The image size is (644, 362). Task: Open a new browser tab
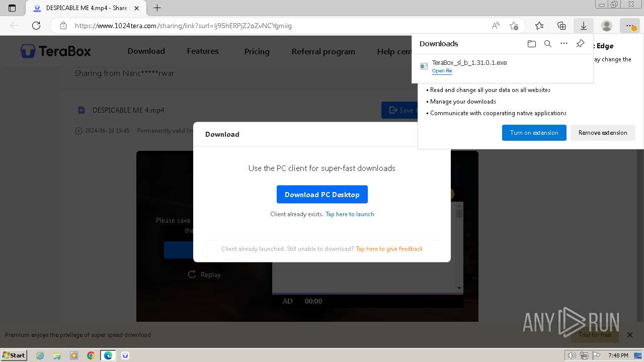pyautogui.click(x=157, y=8)
